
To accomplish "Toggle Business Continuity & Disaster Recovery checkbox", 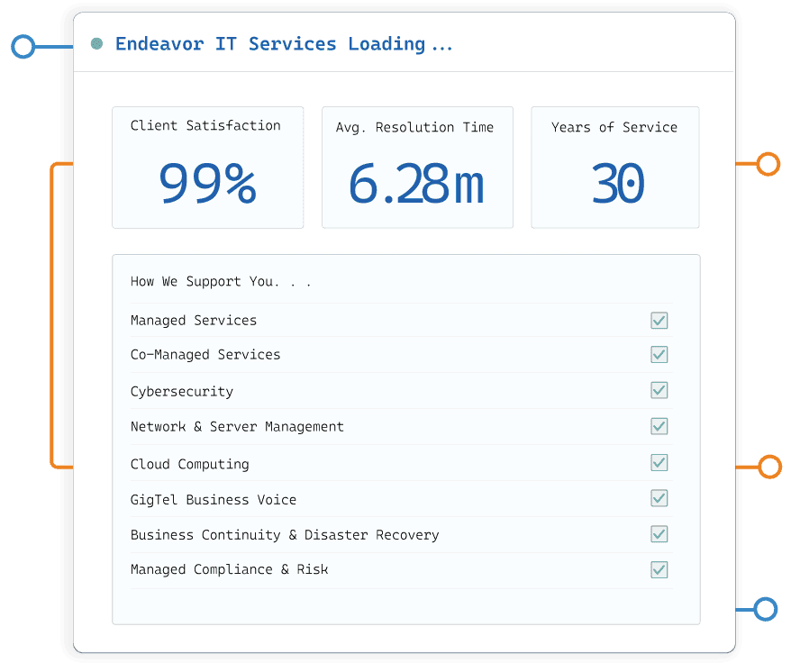I will 659,534.
